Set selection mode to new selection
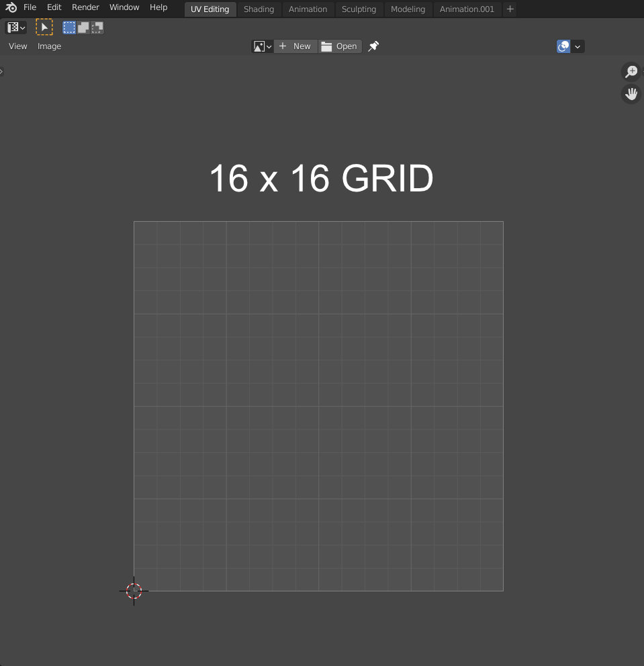The image size is (644, 666). 68,28
